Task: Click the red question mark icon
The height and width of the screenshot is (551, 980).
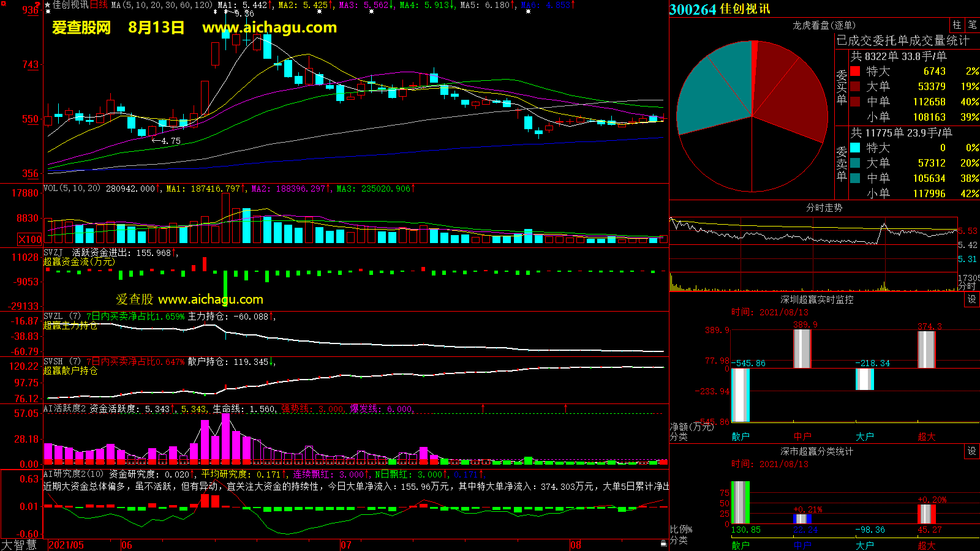Action: point(38,5)
